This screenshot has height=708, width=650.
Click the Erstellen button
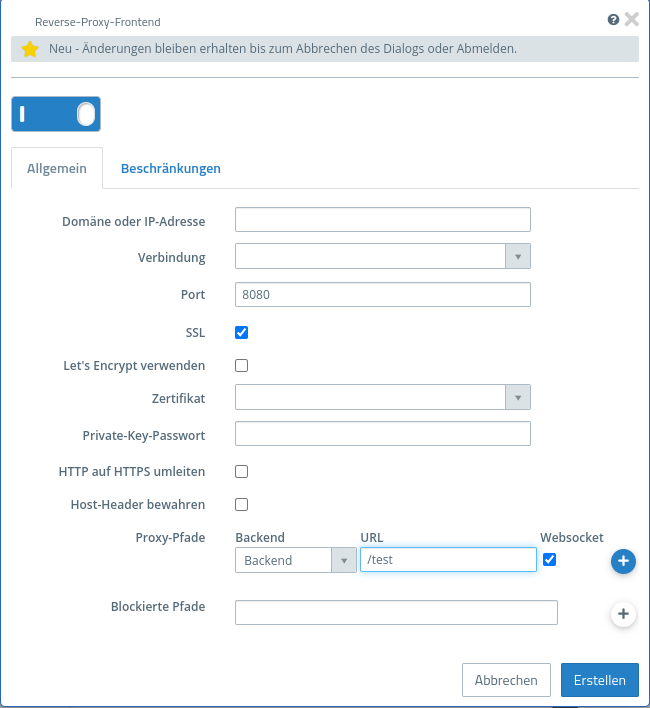[599, 680]
